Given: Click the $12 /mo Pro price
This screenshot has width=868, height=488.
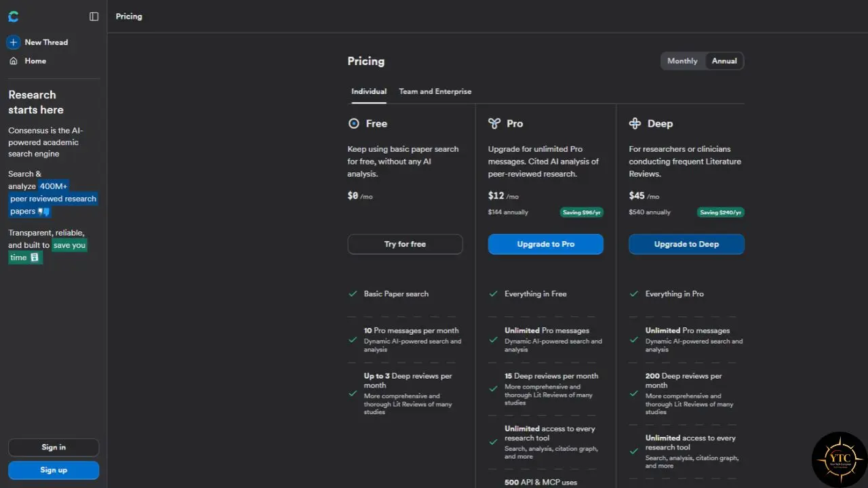Looking at the screenshot, I should (x=503, y=196).
